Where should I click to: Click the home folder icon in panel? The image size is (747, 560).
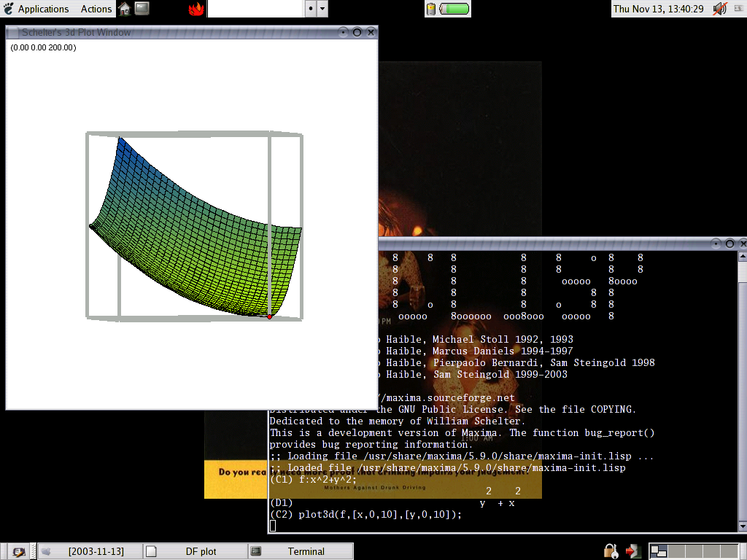pos(125,9)
